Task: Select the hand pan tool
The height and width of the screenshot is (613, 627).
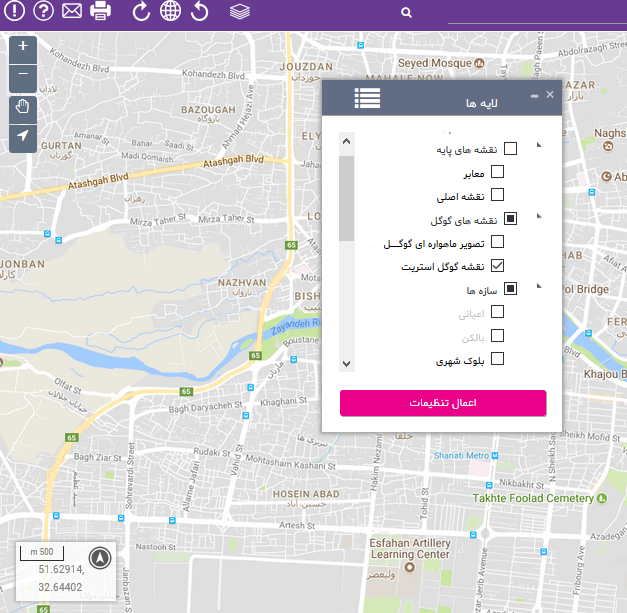Action: pos(23,109)
